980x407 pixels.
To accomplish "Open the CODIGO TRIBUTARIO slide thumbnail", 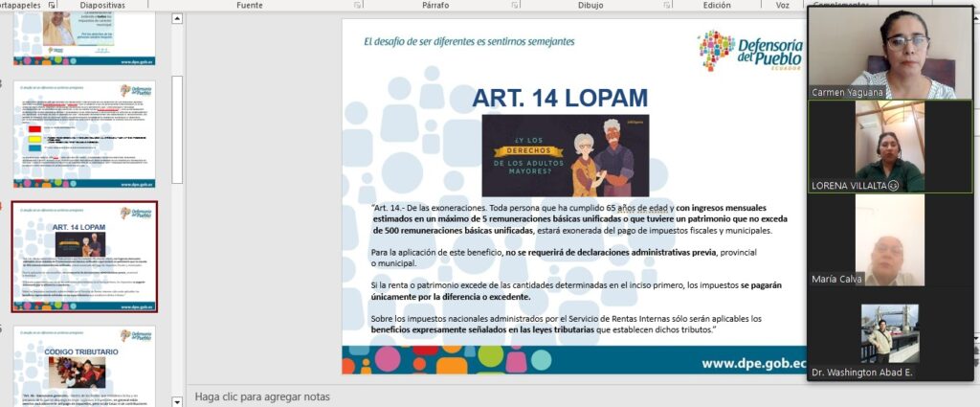I will click(84, 367).
